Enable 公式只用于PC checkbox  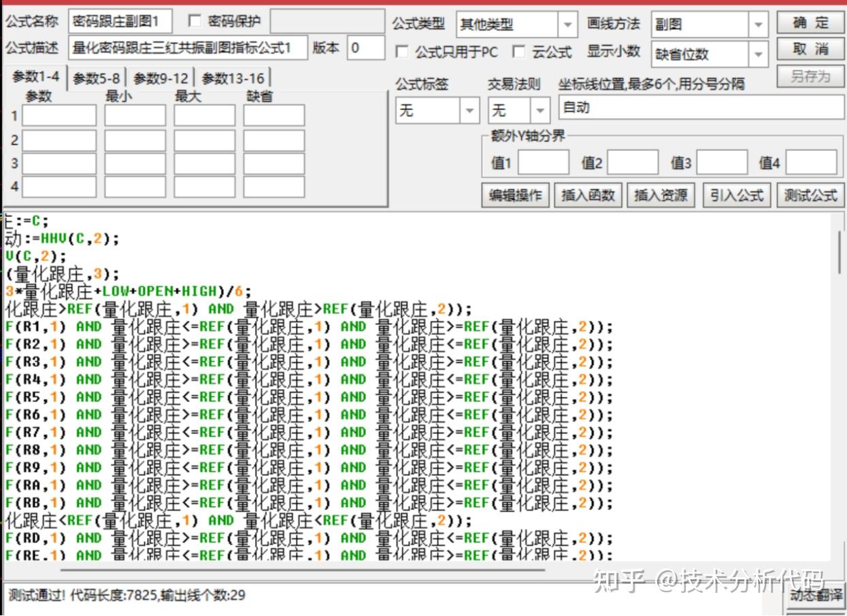coord(402,52)
